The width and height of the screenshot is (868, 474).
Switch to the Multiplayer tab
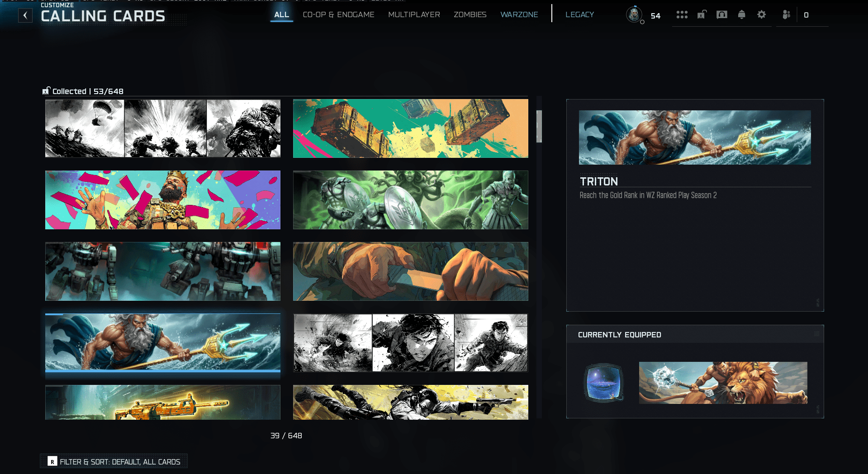click(x=414, y=14)
